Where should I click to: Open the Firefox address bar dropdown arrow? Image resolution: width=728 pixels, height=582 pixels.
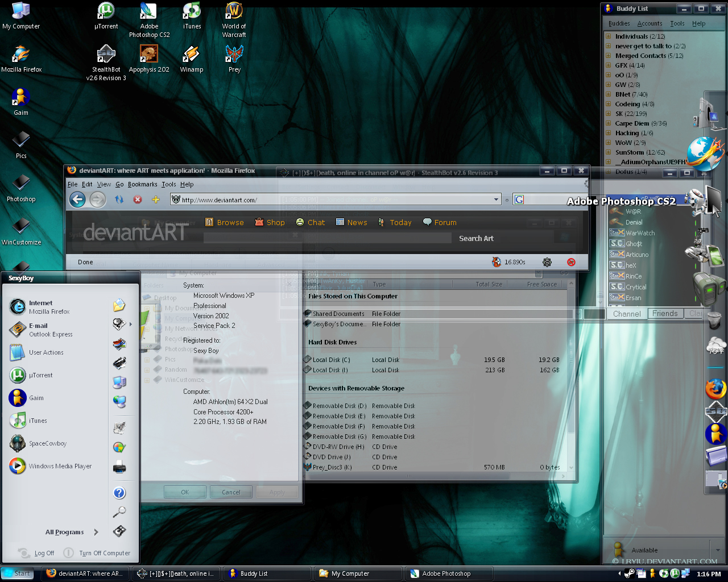(x=497, y=199)
